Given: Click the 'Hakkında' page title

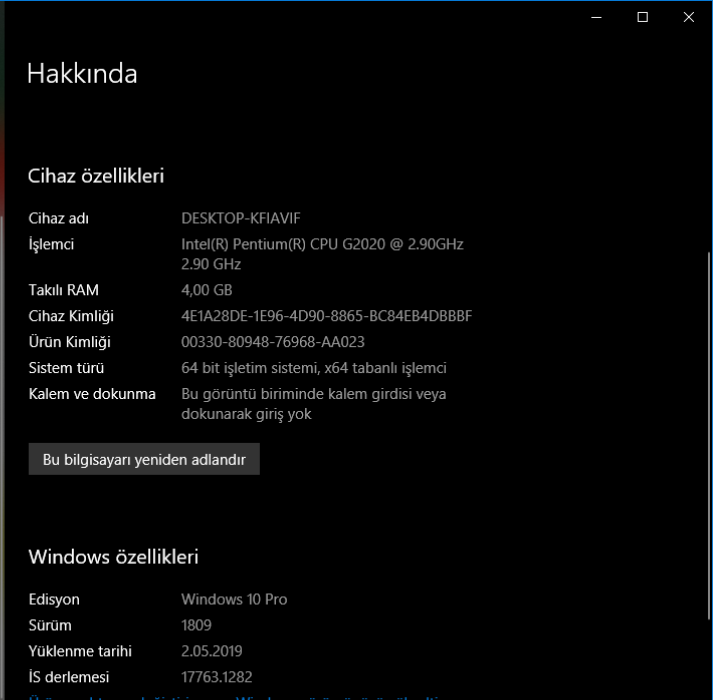Looking at the screenshot, I should click(x=82, y=73).
